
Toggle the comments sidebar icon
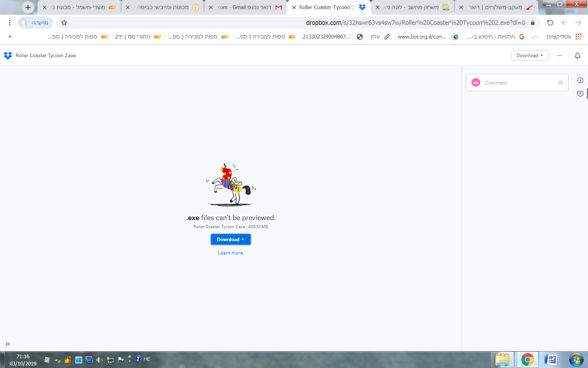point(580,94)
